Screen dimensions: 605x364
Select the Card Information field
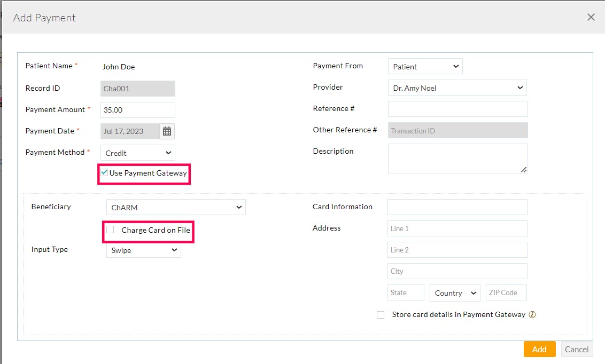click(457, 207)
